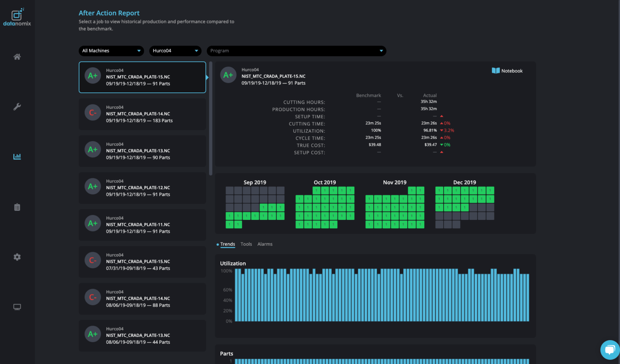Open the Program dropdown
Viewport: 620px width, 364px height.
coord(296,50)
